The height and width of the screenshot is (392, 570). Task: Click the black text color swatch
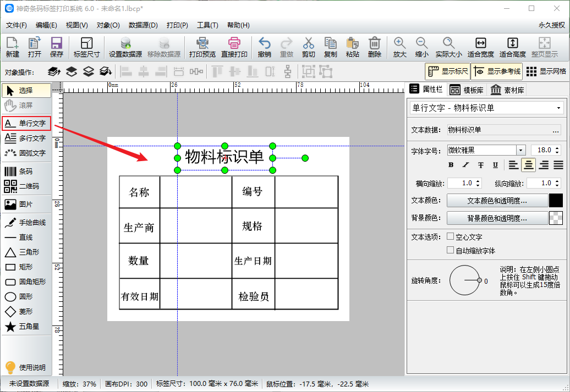pos(556,201)
